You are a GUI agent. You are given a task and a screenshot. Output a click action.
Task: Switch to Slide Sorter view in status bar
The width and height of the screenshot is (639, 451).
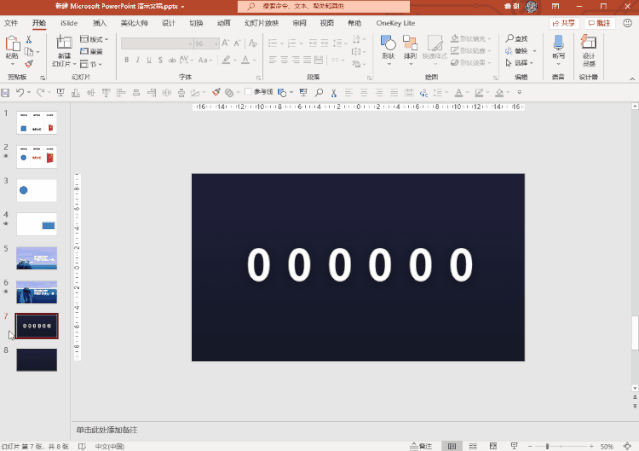coord(473,446)
